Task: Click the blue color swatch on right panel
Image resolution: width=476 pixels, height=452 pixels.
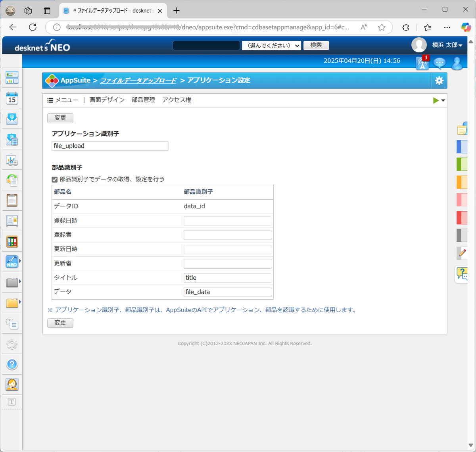Action: pyautogui.click(x=462, y=146)
